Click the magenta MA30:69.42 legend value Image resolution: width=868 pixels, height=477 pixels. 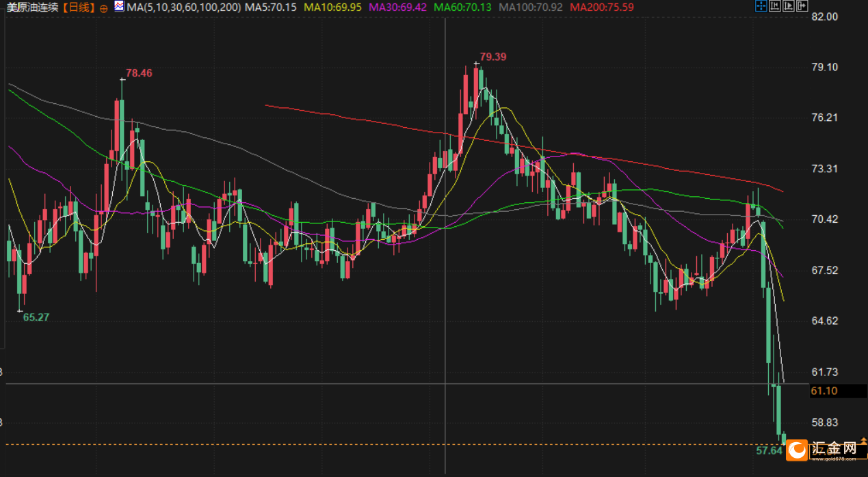[x=397, y=8]
